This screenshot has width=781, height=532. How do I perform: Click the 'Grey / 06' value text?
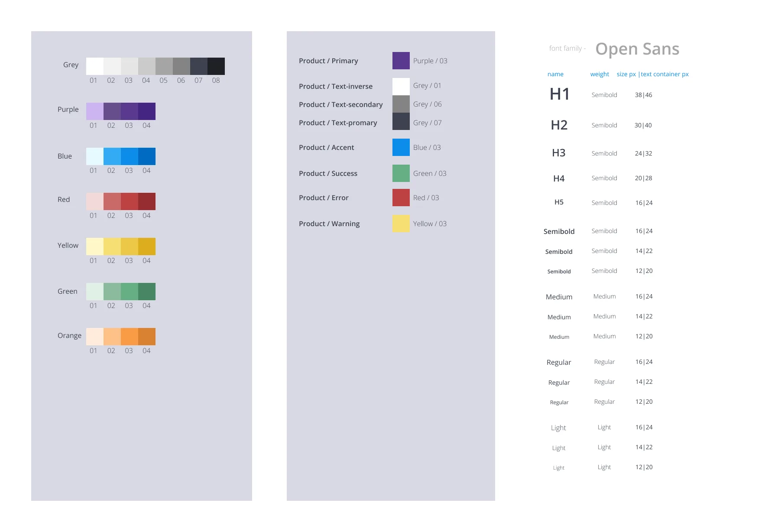428,104
